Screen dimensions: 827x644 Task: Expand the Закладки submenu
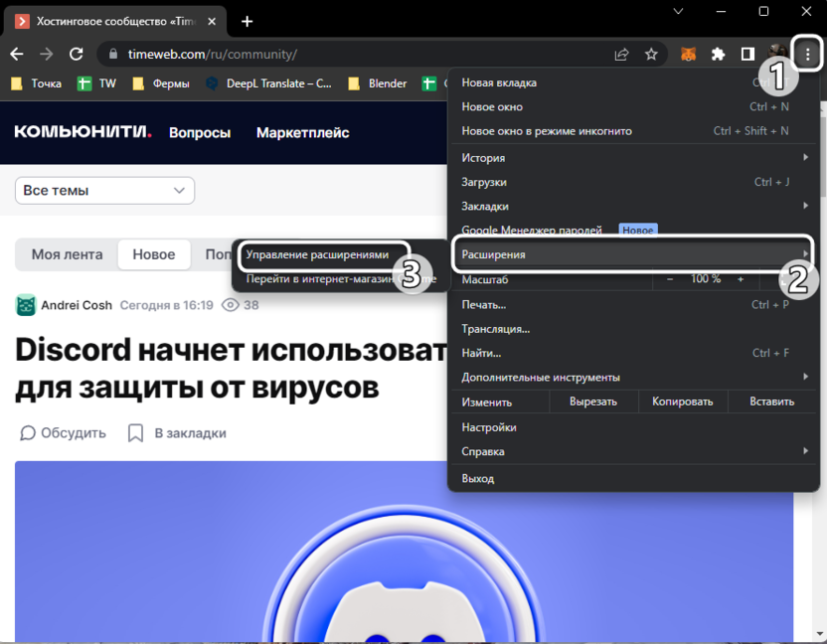[x=633, y=207]
